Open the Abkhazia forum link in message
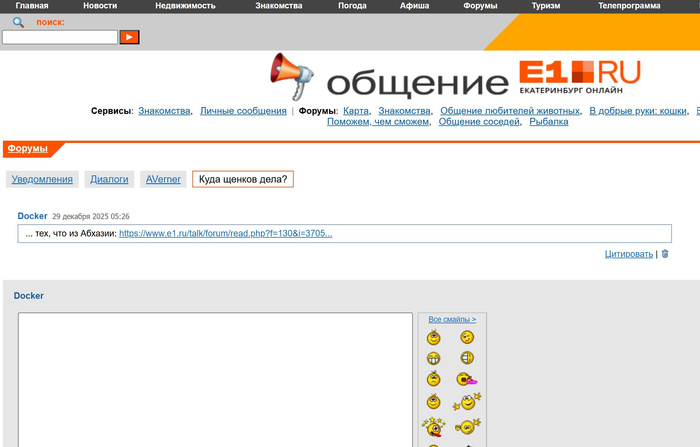This screenshot has height=447, width=700. click(x=225, y=234)
